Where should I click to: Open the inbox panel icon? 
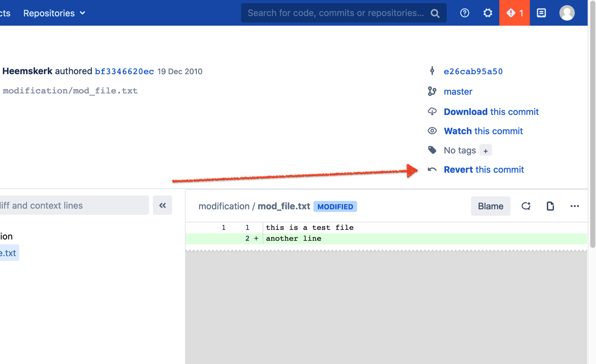(x=541, y=13)
